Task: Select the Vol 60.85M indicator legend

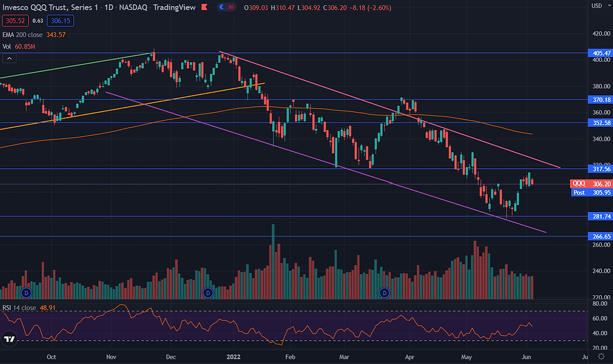Action: tap(19, 46)
